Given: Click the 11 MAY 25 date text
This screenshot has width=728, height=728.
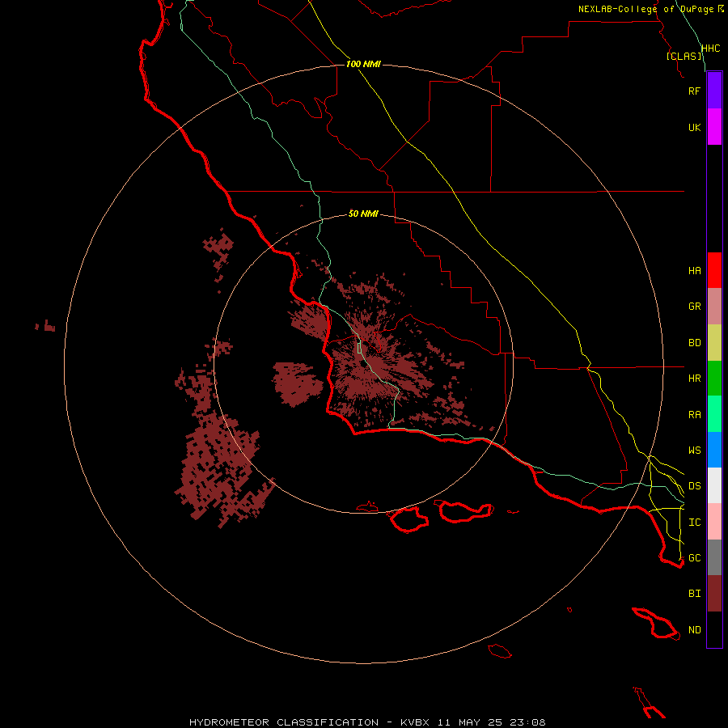Looking at the screenshot, I should tap(470, 722).
